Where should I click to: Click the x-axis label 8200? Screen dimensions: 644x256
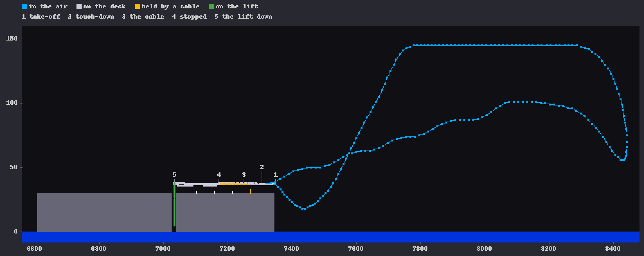coord(549,249)
